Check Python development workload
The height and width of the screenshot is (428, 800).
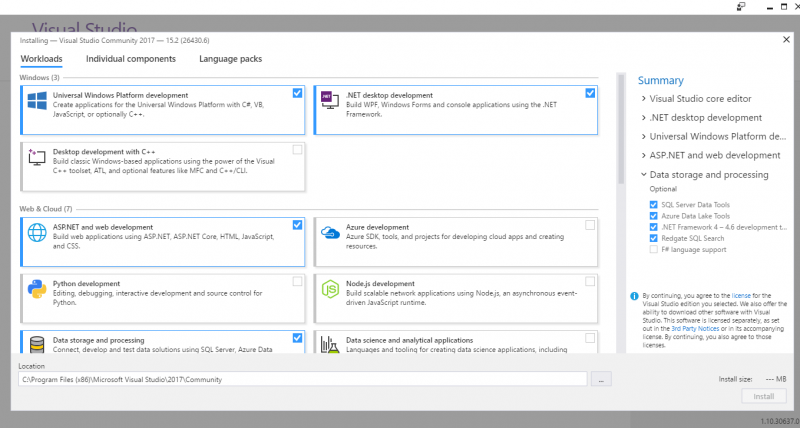297,282
